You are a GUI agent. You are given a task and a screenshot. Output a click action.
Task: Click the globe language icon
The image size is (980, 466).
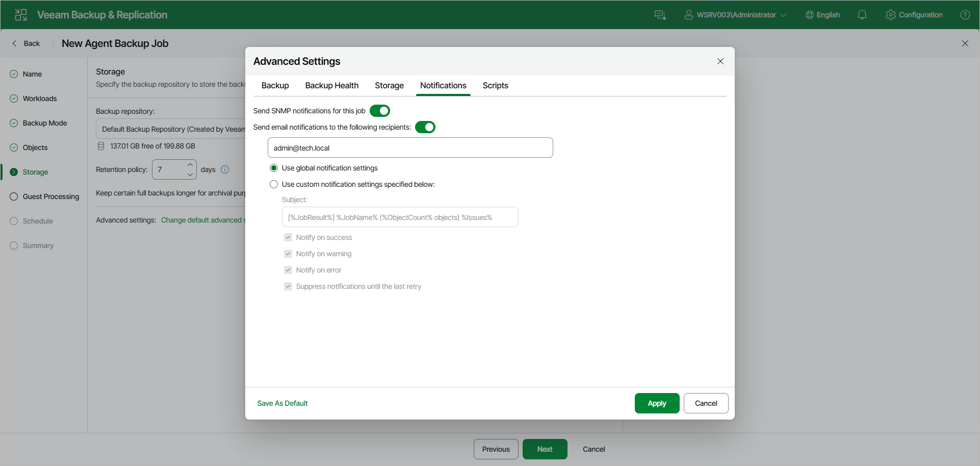[809, 15]
